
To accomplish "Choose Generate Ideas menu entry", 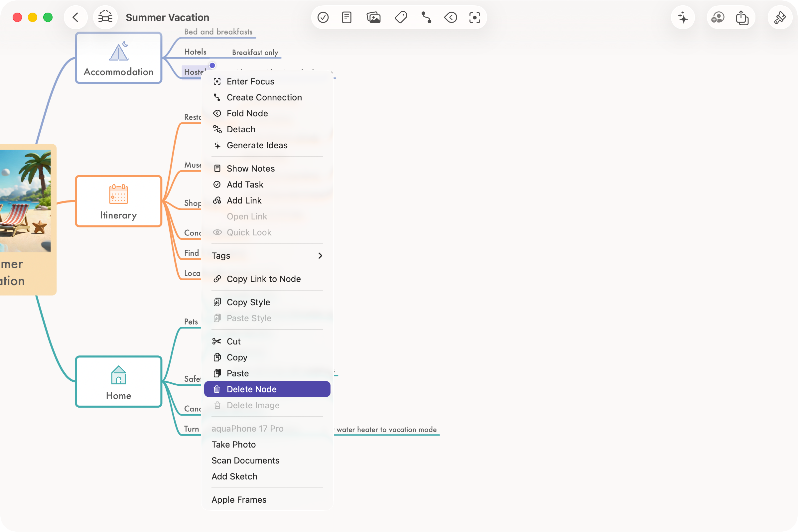I will click(x=267, y=145).
